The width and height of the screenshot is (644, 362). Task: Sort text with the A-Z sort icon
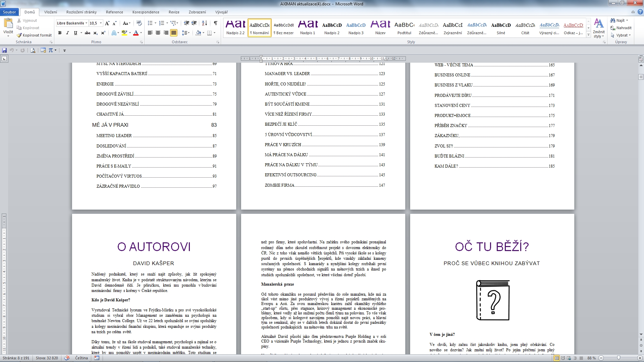point(204,23)
